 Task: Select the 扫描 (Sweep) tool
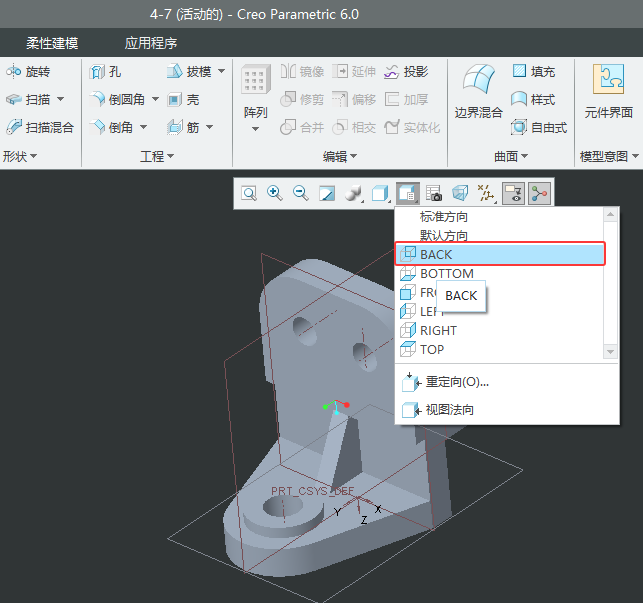coord(28,99)
